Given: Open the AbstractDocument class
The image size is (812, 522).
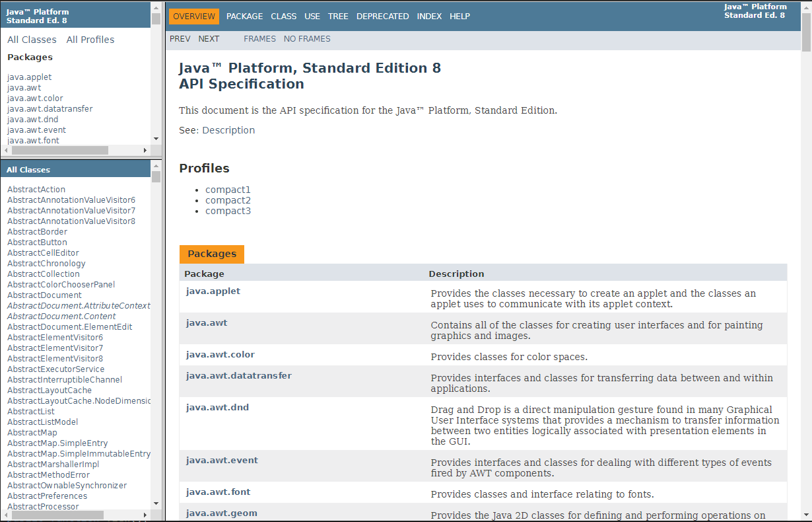Looking at the screenshot, I should click(44, 295).
